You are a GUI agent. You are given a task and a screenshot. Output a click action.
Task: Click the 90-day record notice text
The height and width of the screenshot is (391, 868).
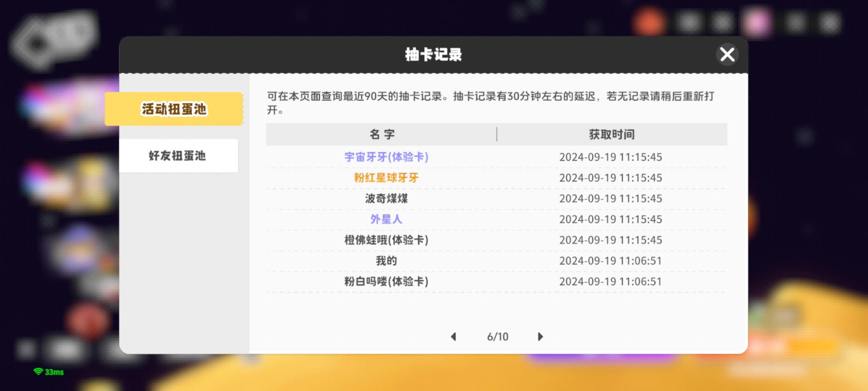click(x=491, y=103)
